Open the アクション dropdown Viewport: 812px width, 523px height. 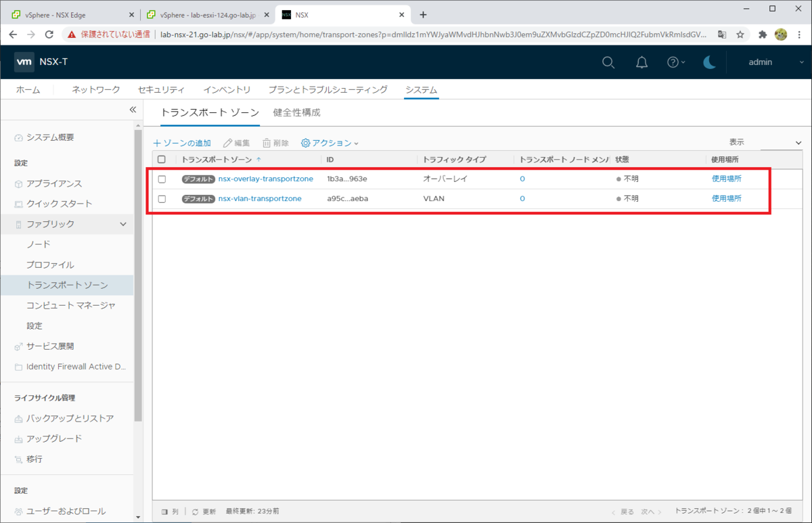click(330, 143)
